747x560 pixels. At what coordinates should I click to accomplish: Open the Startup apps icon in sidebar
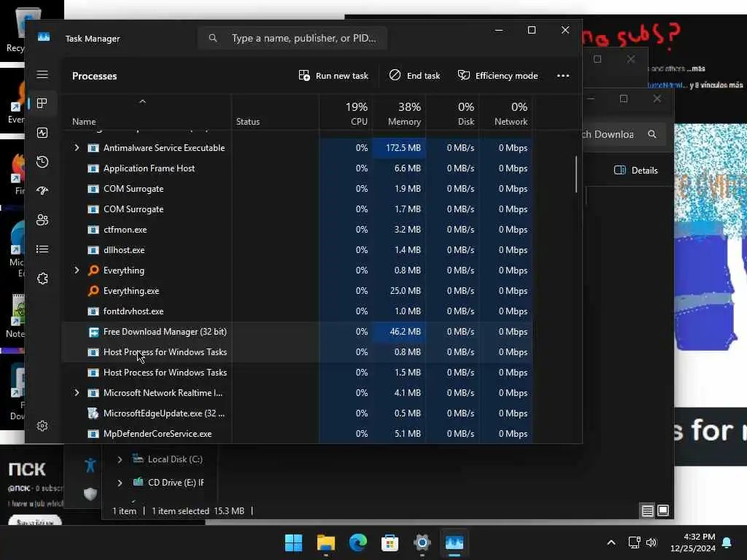(42, 191)
